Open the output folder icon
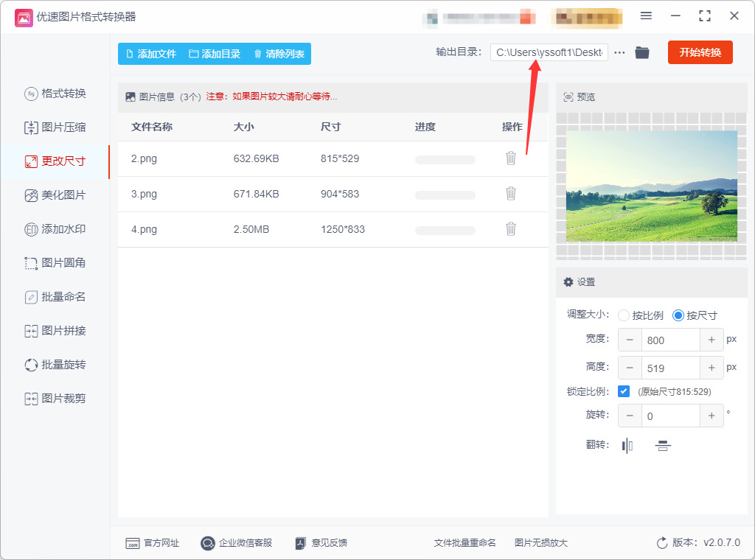 pyautogui.click(x=642, y=52)
